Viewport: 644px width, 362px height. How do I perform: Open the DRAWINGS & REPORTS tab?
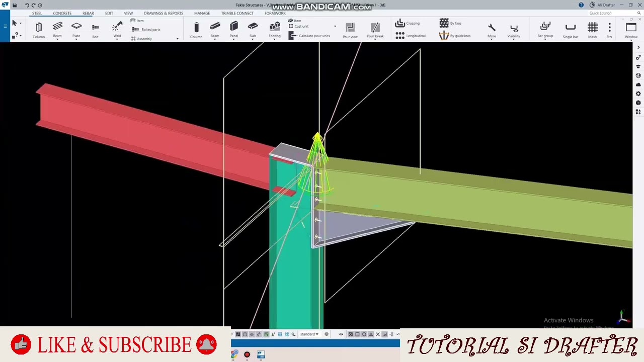tap(164, 13)
